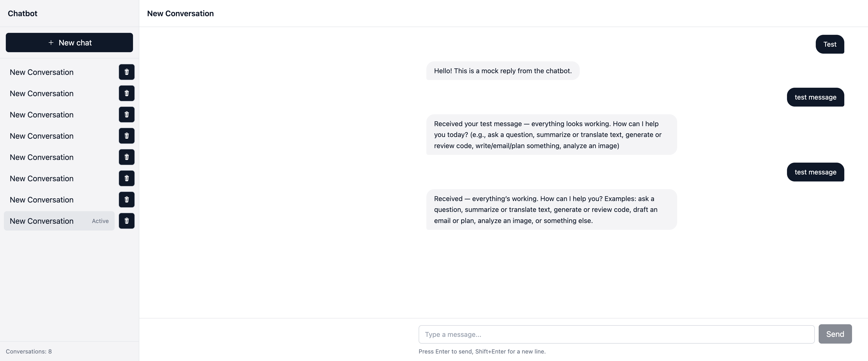Delete the first conversation with trash icon

(126, 72)
